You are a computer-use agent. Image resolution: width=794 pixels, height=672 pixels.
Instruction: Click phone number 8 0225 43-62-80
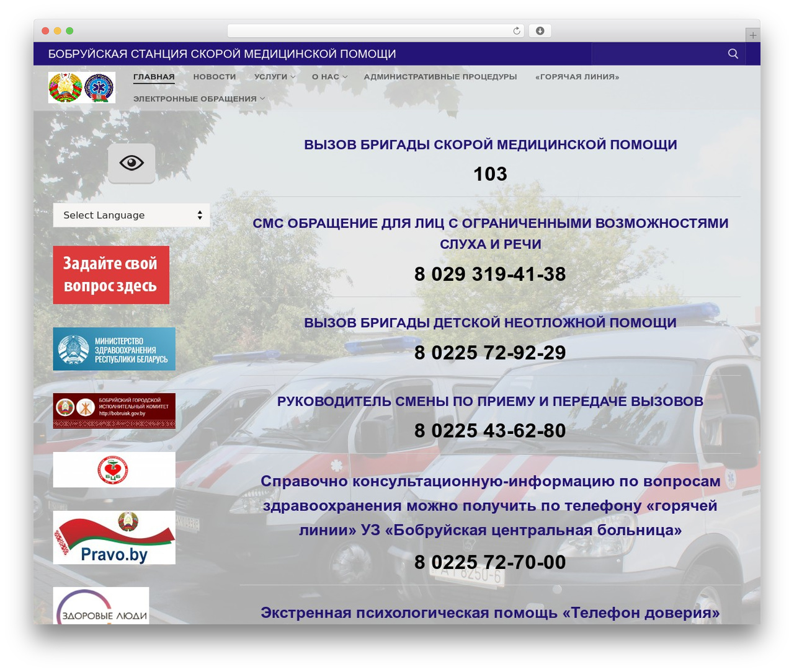pyautogui.click(x=490, y=431)
